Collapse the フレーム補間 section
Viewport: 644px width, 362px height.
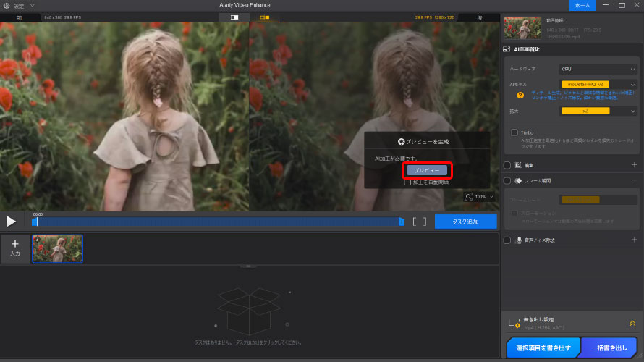[634, 180]
